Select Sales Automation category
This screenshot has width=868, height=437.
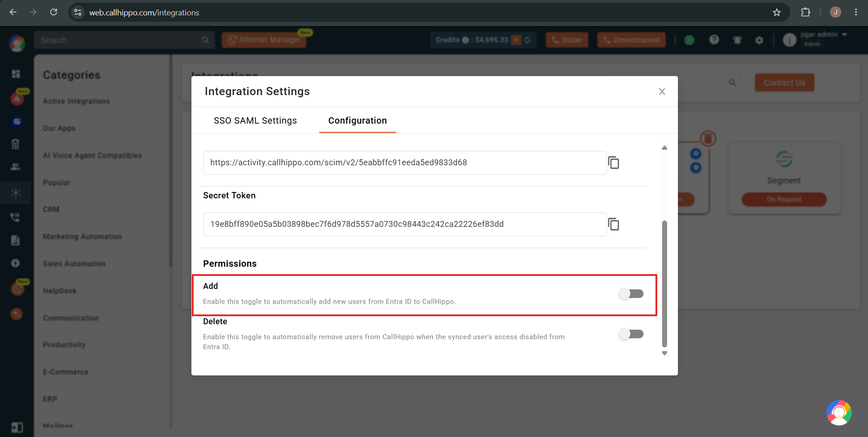point(74,264)
